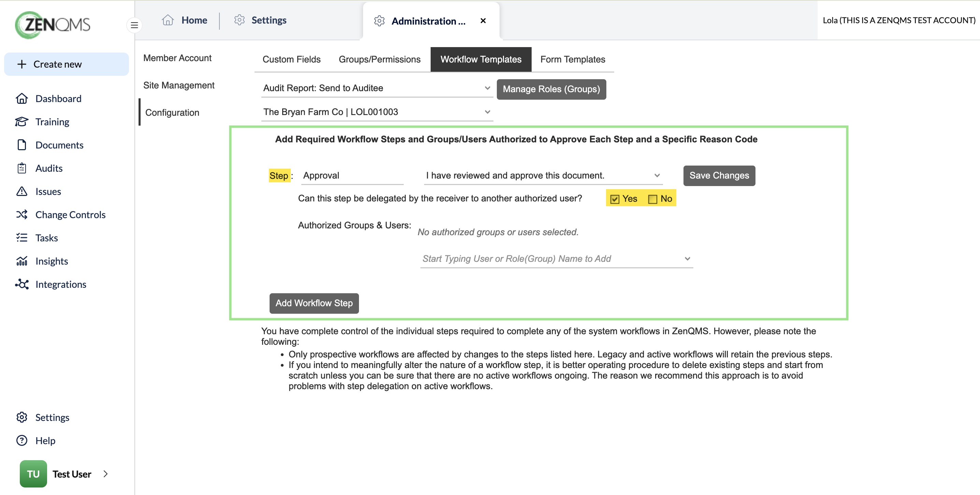
Task: Click the Approval step name field
Action: [x=352, y=175]
